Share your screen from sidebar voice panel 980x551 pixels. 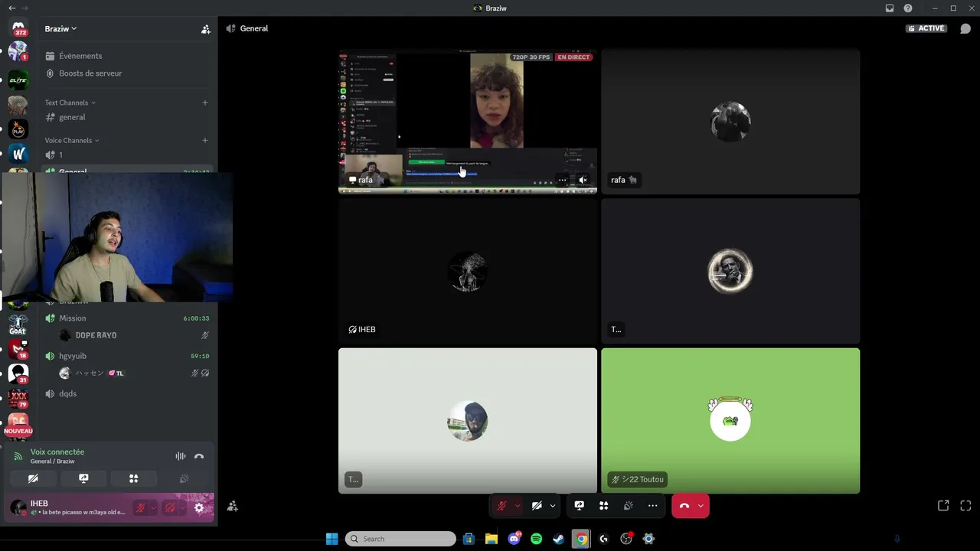(x=83, y=478)
